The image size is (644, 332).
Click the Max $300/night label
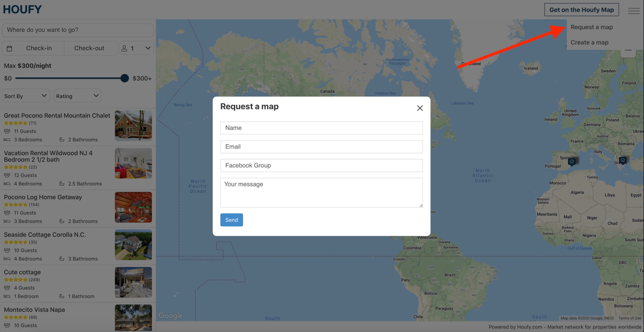[27, 66]
